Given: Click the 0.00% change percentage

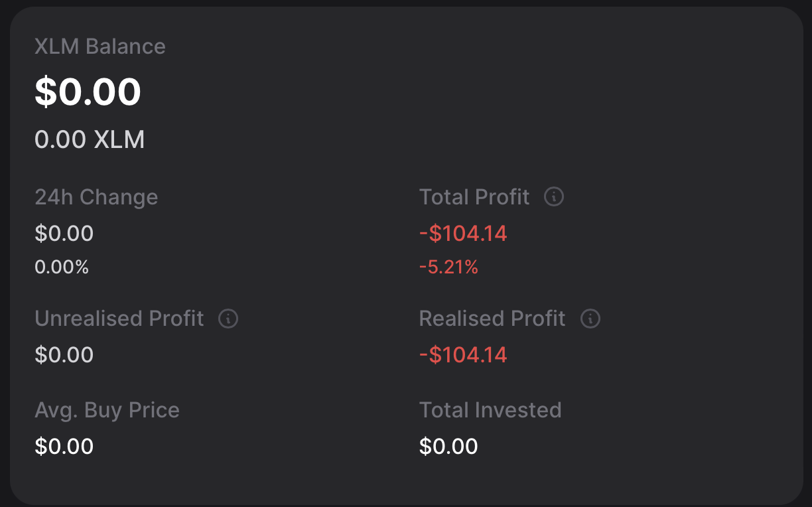Looking at the screenshot, I should tap(62, 267).
